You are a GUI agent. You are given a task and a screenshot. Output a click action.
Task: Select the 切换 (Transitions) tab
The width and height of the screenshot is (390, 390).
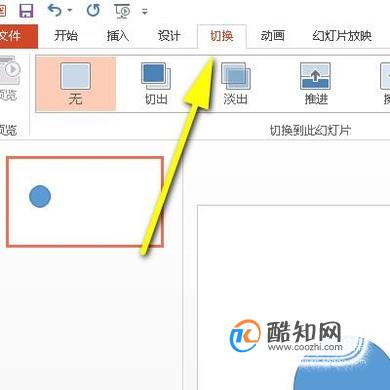pyautogui.click(x=222, y=36)
